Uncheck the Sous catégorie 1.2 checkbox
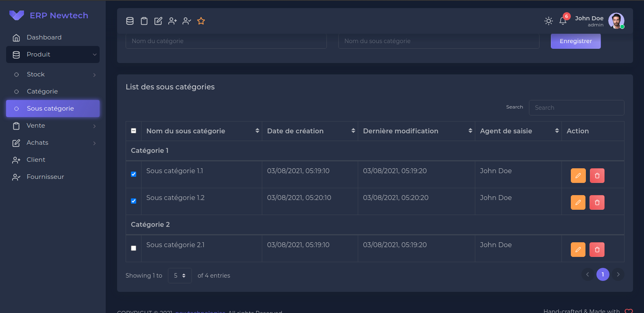The height and width of the screenshot is (313, 644). coord(133,201)
